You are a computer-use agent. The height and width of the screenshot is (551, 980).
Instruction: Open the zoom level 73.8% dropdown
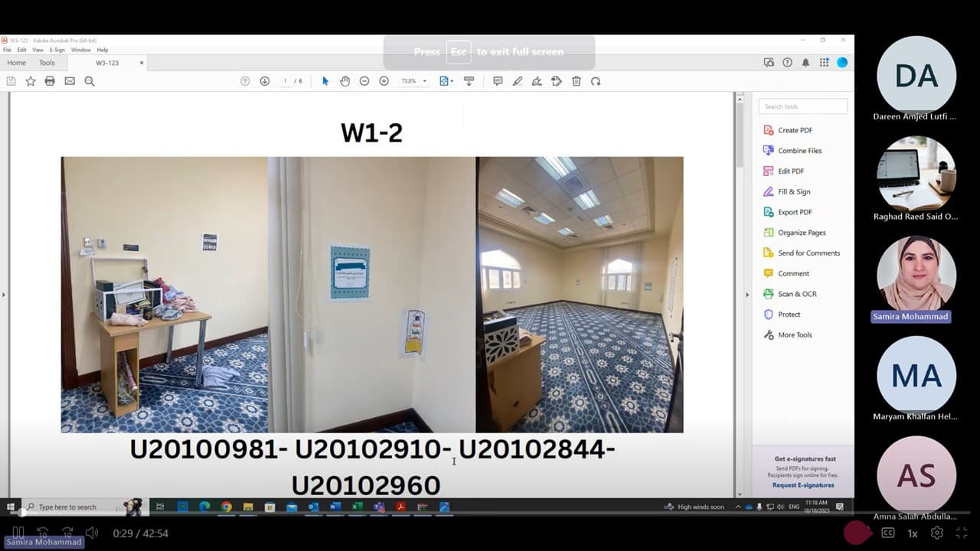(425, 81)
